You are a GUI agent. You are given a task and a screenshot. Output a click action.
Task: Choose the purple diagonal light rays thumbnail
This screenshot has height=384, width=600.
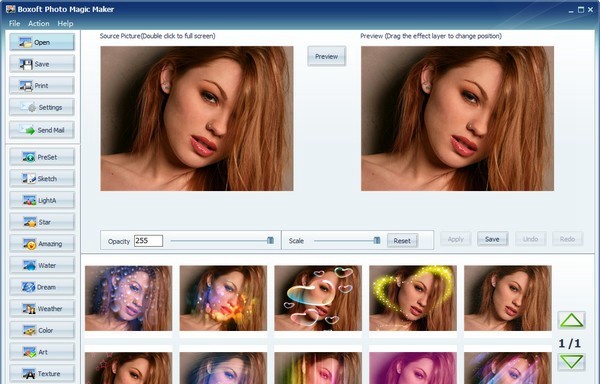pyautogui.click(x=508, y=368)
